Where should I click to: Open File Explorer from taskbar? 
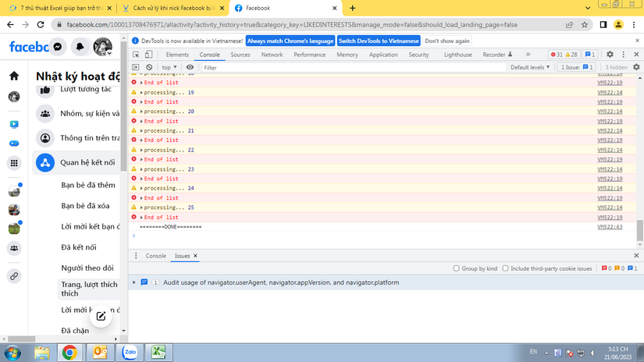click(x=41, y=353)
